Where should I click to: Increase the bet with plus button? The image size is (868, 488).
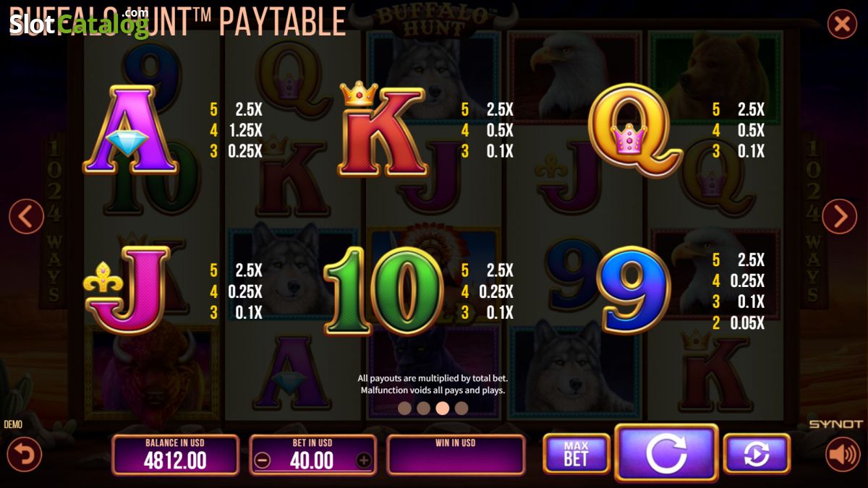tap(363, 461)
